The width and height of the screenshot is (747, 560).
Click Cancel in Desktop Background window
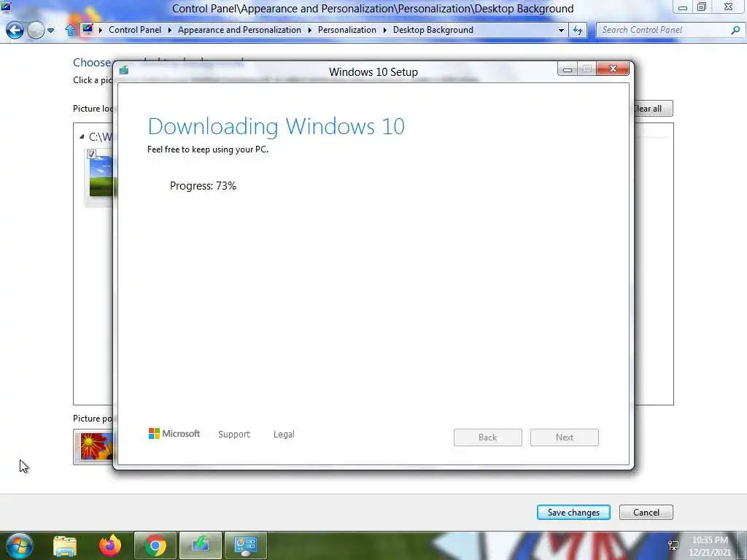(x=646, y=513)
